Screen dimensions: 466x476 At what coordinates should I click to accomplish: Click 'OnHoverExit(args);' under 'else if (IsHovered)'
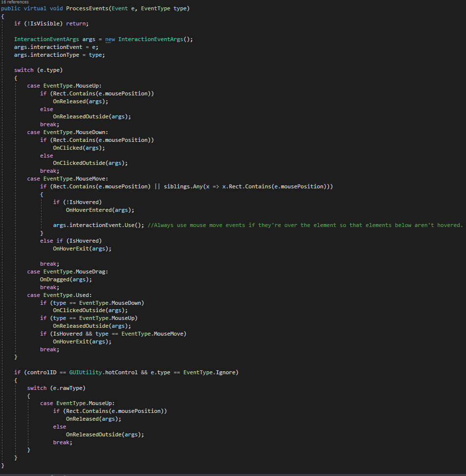click(82, 249)
